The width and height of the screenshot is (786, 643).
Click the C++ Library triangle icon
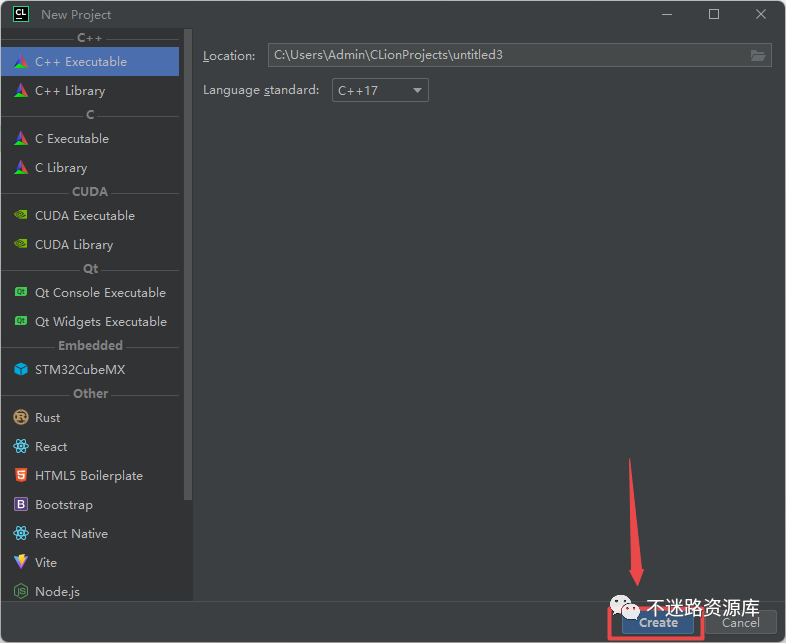click(21, 91)
